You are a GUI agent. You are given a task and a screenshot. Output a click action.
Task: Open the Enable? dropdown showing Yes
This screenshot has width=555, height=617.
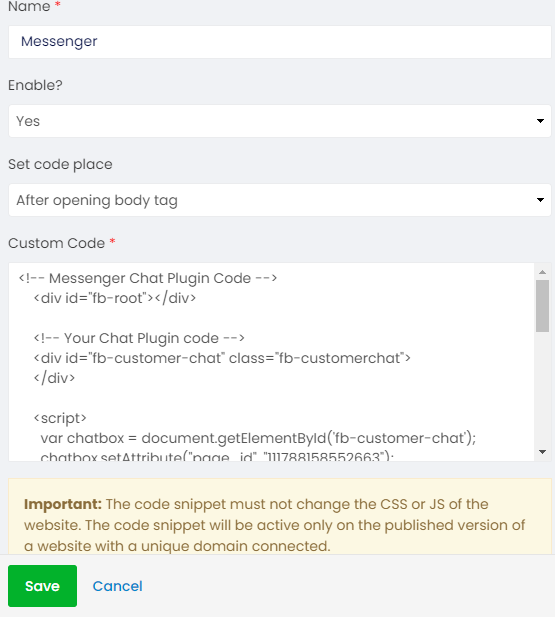pyautogui.click(x=279, y=121)
